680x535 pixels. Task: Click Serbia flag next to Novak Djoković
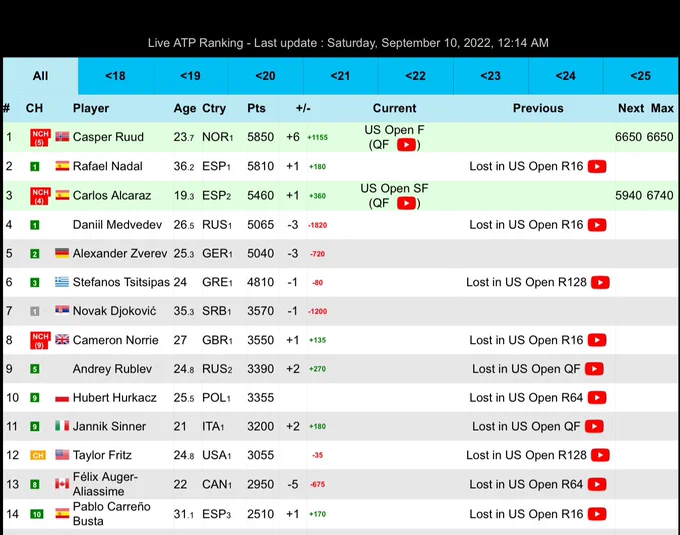click(62, 310)
